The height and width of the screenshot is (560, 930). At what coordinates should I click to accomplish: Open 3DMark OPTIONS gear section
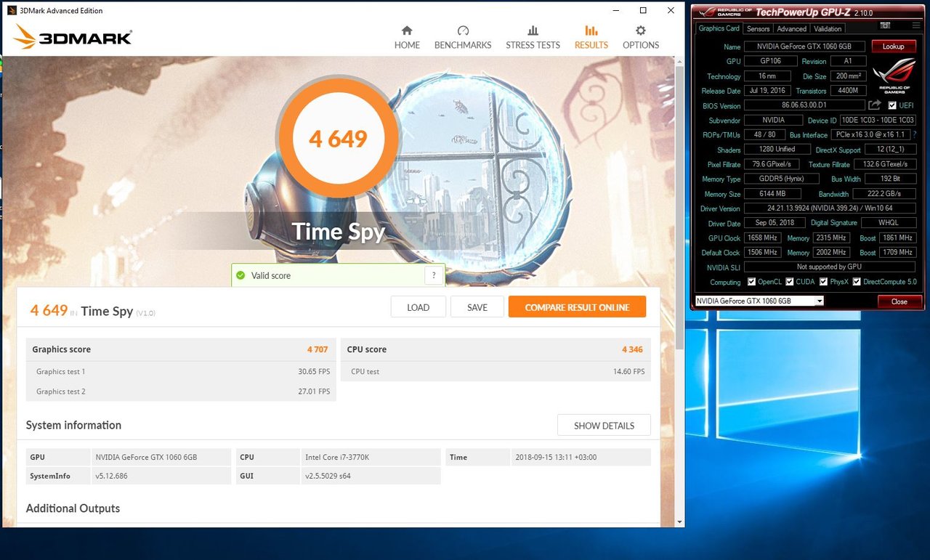pyautogui.click(x=641, y=37)
